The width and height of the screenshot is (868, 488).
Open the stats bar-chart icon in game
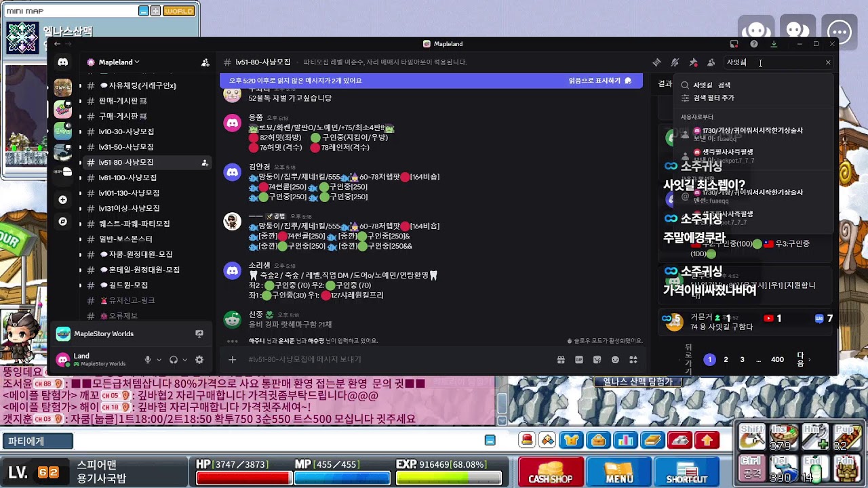point(625,441)
